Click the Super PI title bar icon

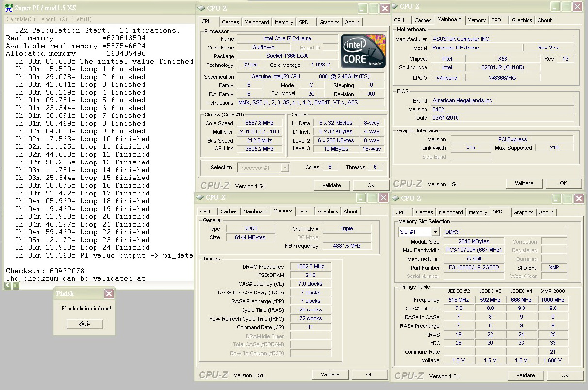(x=8, y=7)
